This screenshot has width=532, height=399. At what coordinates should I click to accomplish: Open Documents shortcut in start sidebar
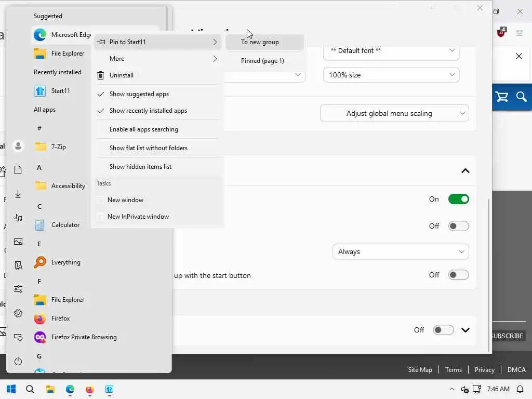pyautogui.click(x=18, y=170)
